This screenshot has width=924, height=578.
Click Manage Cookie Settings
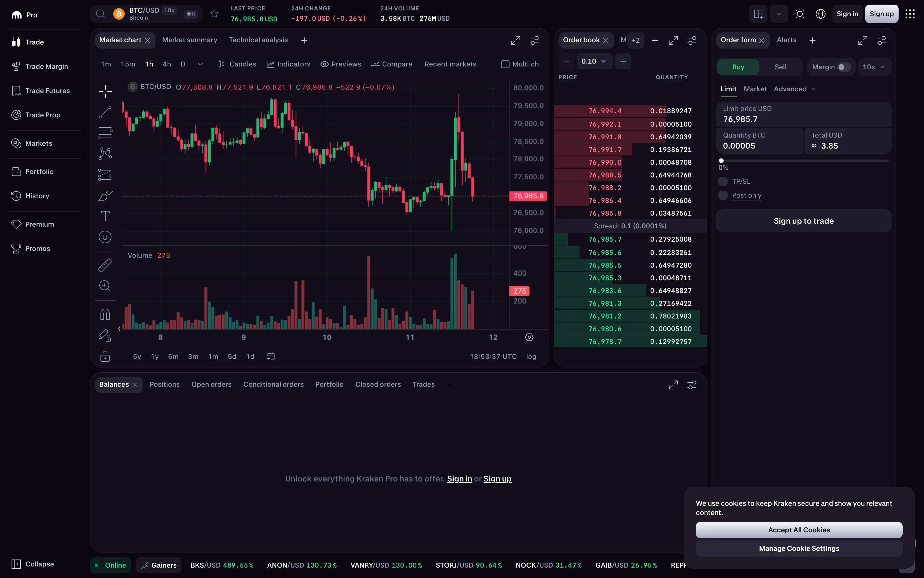tap(799, 549)
